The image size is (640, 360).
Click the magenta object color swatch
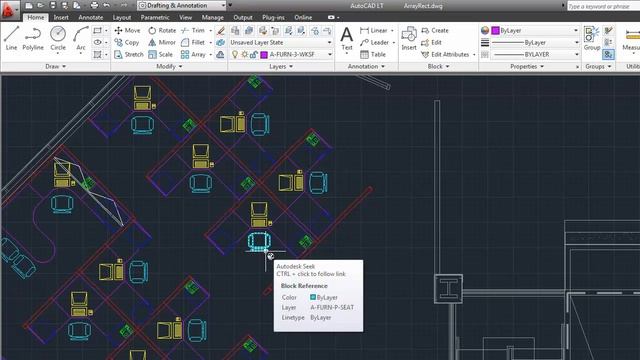496,31
